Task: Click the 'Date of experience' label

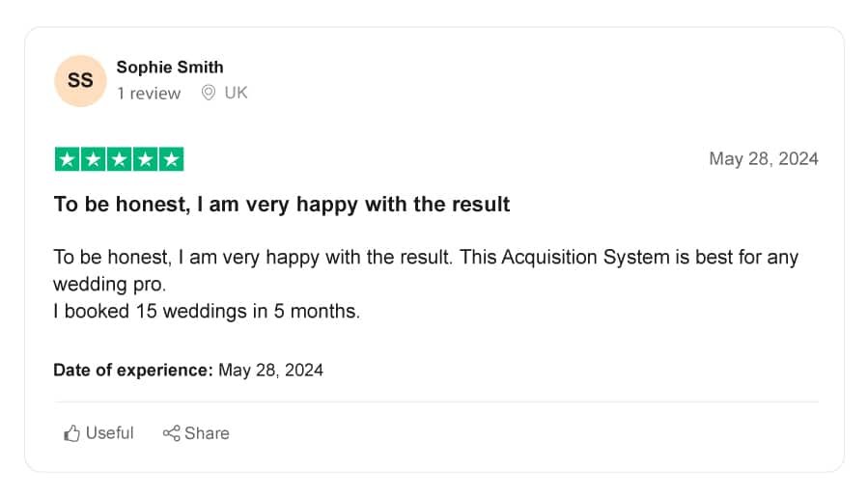Action: click(133, 370)
